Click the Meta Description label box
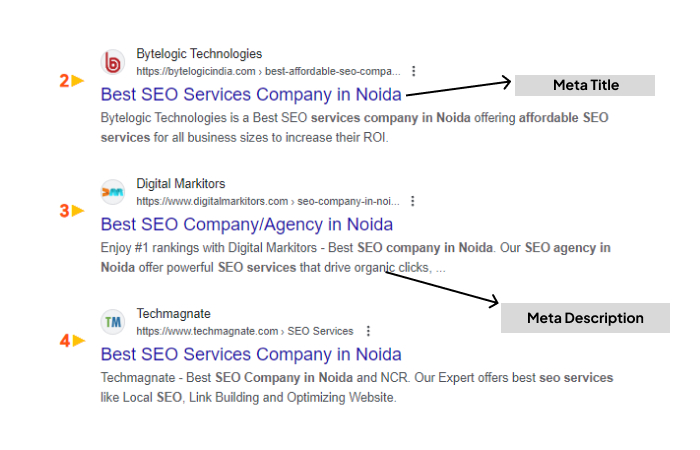 pyautogui.click(x=585, y=318)
